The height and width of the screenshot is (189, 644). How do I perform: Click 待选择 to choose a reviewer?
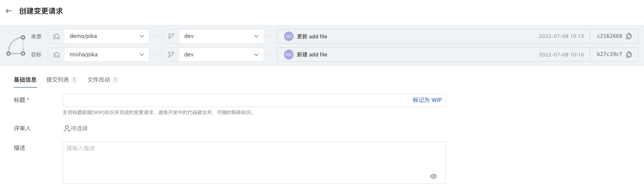(x=79, y=129)
